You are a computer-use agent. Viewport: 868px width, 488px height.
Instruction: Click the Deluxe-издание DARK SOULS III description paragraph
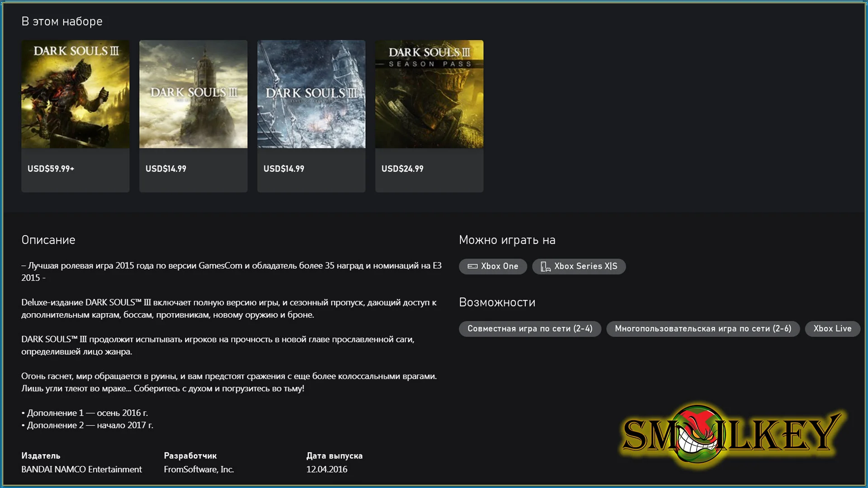(229, 309)
